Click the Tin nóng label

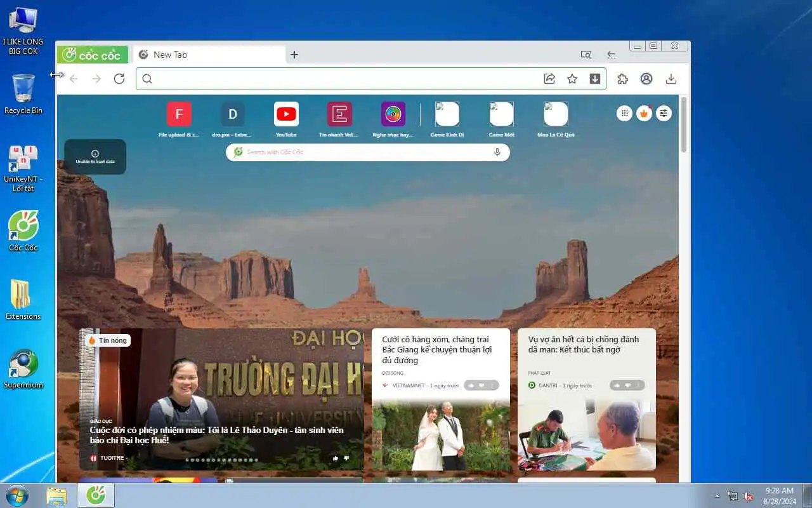click(x=107, y=340)
